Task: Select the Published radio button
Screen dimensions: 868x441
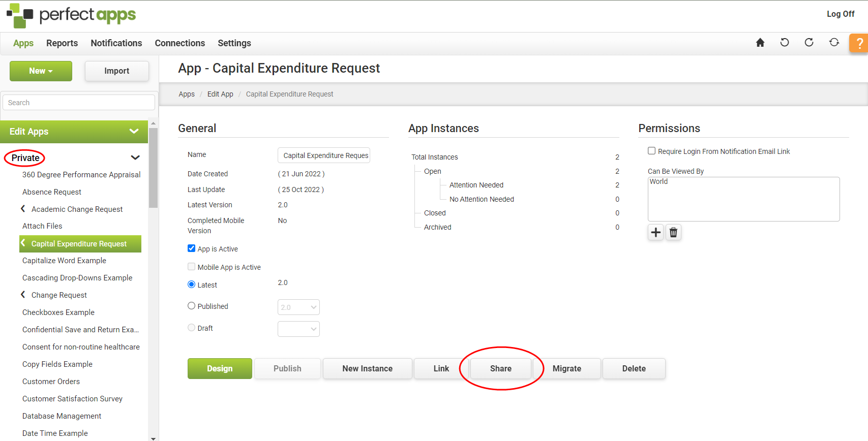Action: pos(192,306)
